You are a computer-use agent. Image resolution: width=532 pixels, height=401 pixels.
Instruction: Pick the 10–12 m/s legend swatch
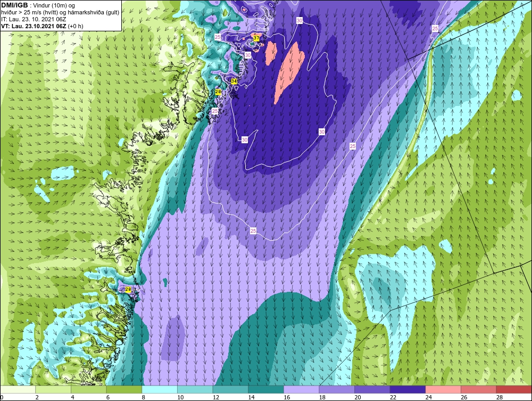tap(195, 389)
